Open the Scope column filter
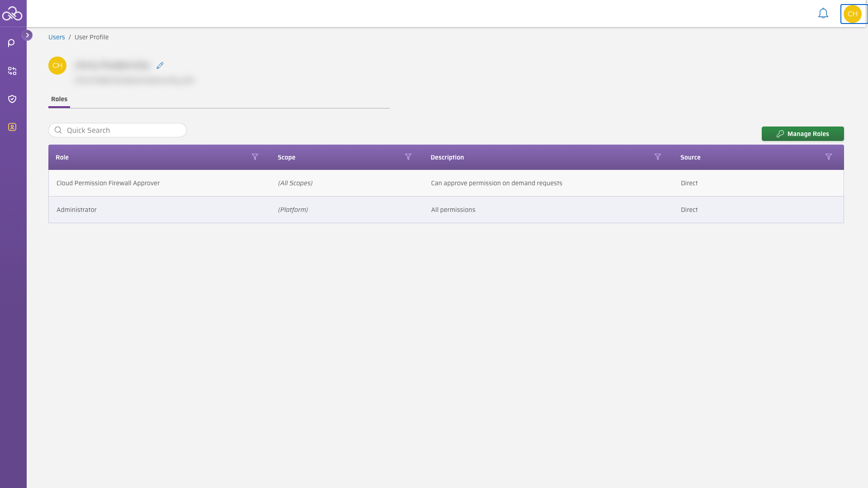The image size is (868, 488). pos(408,157)
